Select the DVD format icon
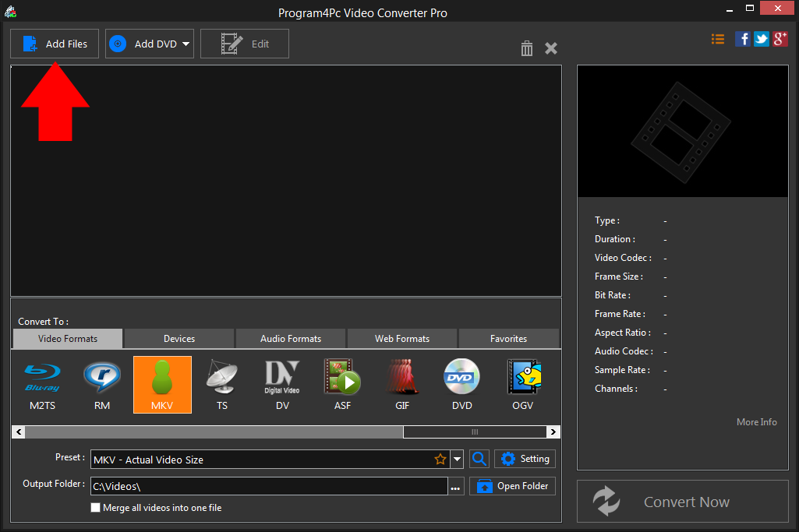 (461, 384)
